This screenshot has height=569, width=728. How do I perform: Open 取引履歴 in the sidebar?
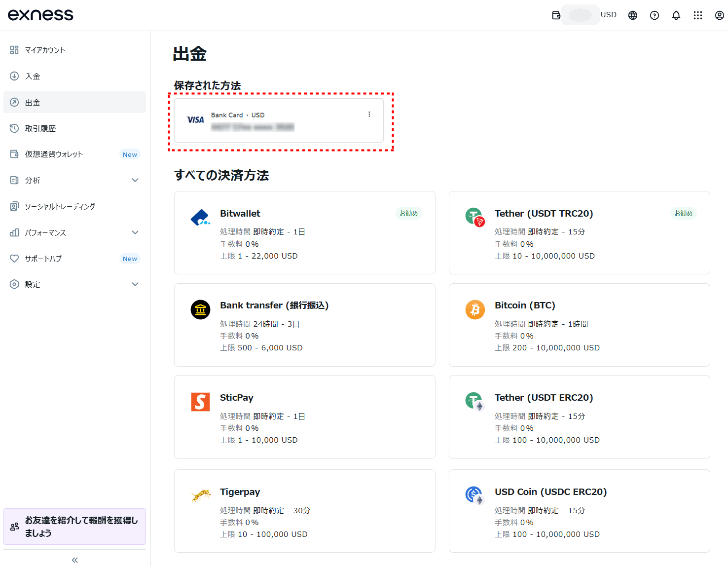pyautogui.click(x=74, y=128)
